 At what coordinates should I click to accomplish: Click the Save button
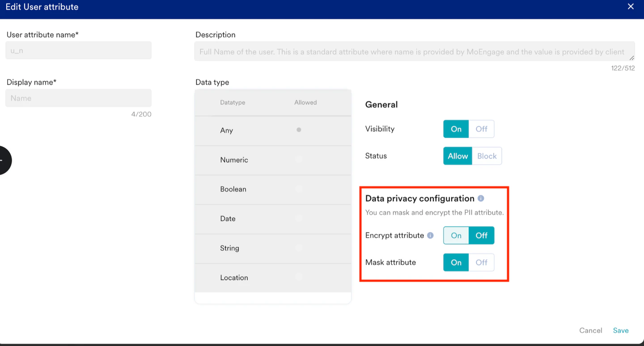tap(621, 330)
